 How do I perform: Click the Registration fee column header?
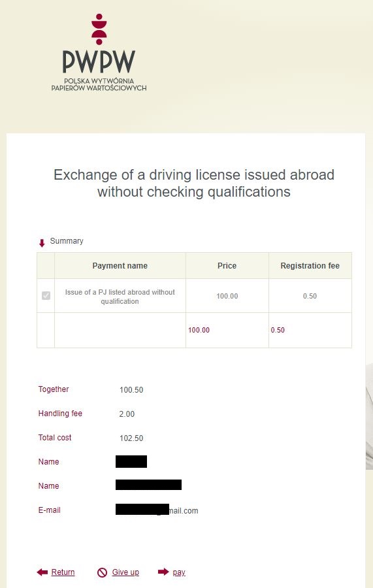click(310, 265)
